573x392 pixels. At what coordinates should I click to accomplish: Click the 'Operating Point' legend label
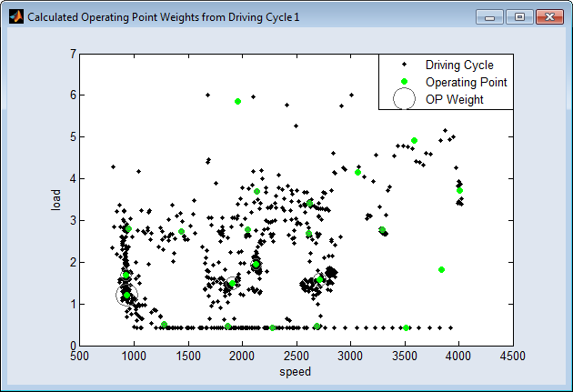click(466, 82)
